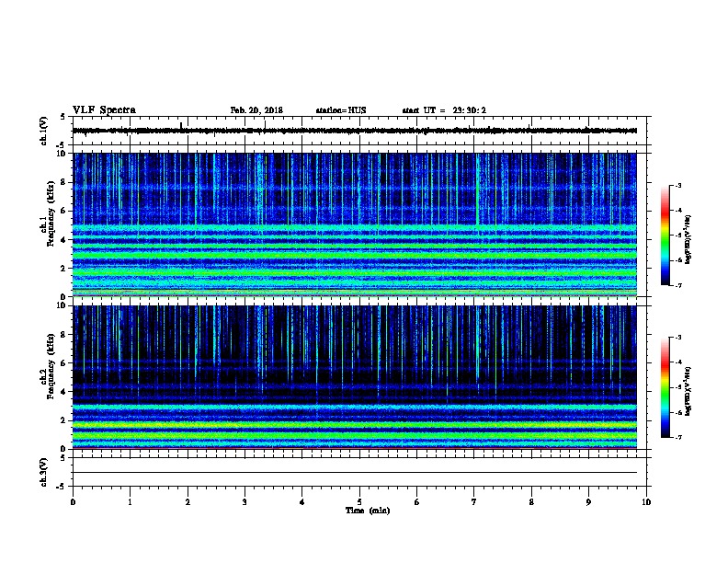
Task: Click time axis tick label "7"
Action: tap(474, 502)
